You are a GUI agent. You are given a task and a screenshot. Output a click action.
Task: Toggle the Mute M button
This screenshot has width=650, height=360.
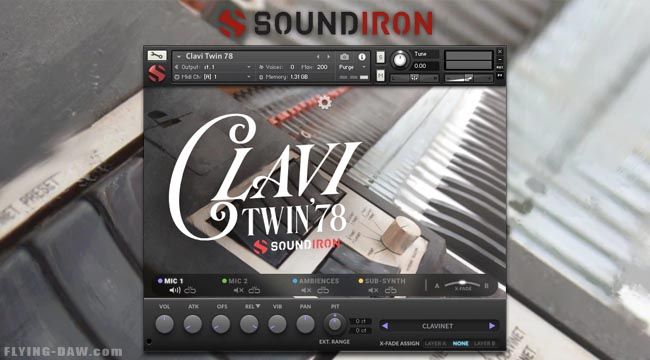pos(381,75)
